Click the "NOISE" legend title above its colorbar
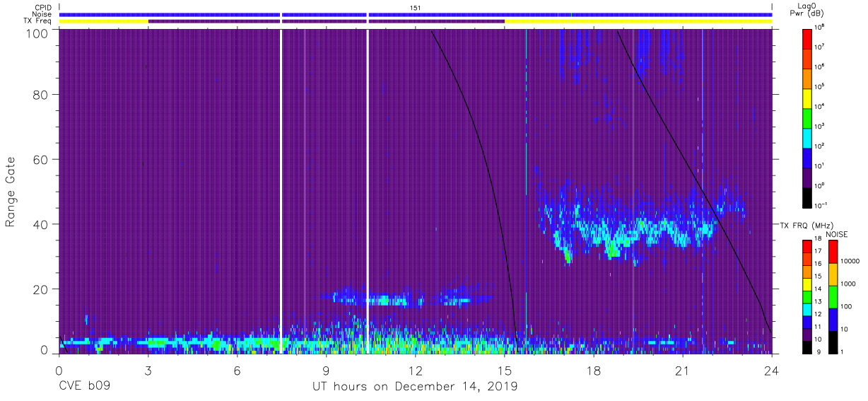 click(x=836, y=234)
